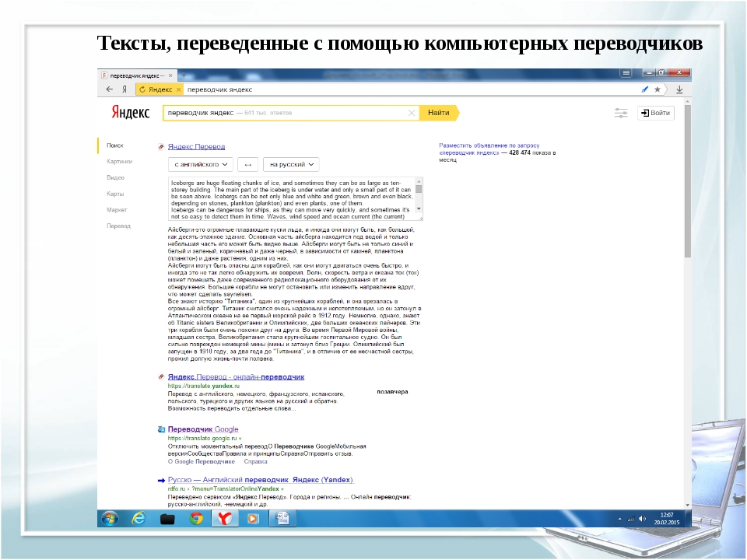This screenshot has width=747, height=560.
Task: Switch to 'Маркет' search section
Action: [x=117, y=210]
